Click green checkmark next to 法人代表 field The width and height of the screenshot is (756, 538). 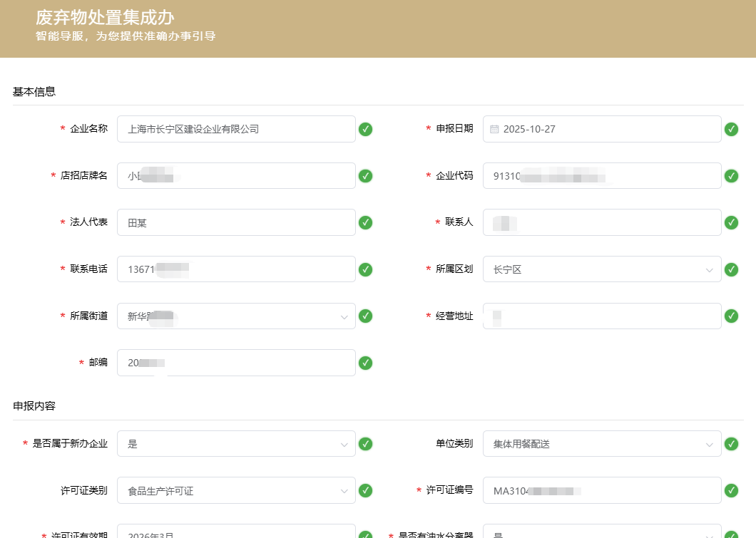[x=365, y=222]
